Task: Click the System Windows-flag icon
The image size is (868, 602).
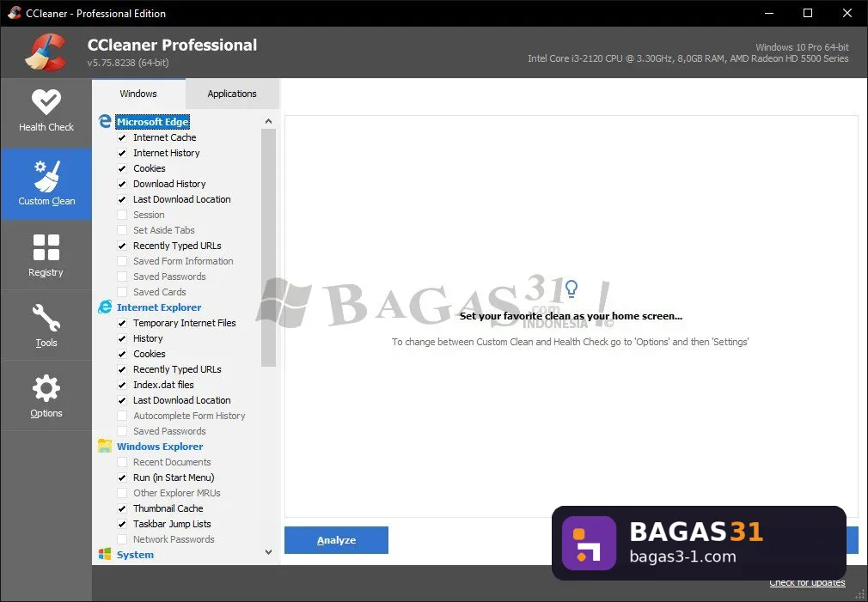Action: click(x=105, y=554)
